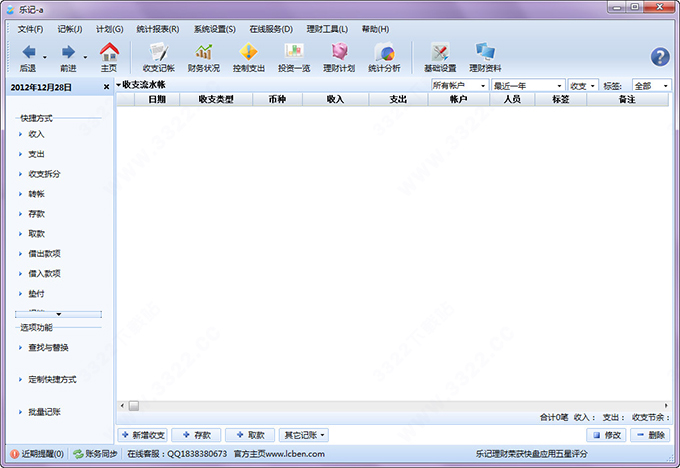Click the 近期提醒(0) alert icon in status bar
Image resolution: width=680 pixels, height=468 pixels.
point(14,454)
